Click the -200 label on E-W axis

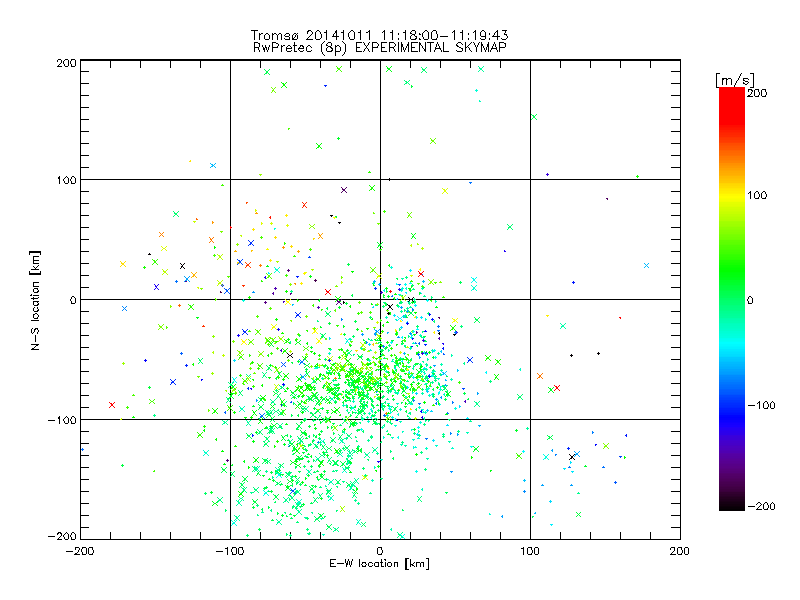pos(80,551)
